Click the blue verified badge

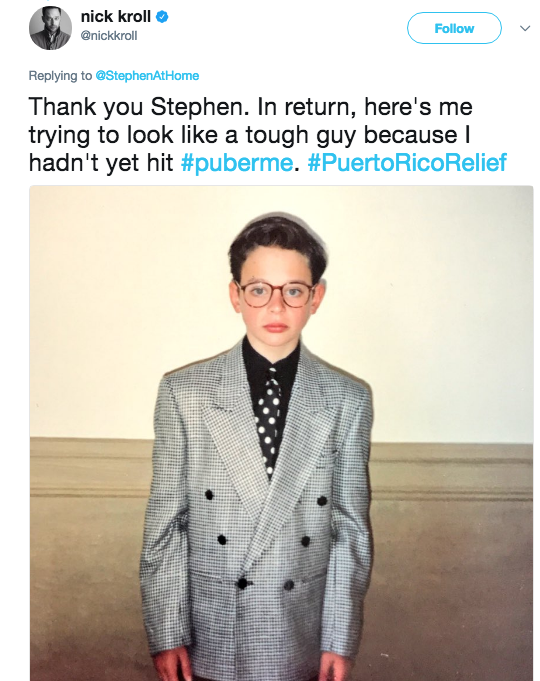coord(162,17)
